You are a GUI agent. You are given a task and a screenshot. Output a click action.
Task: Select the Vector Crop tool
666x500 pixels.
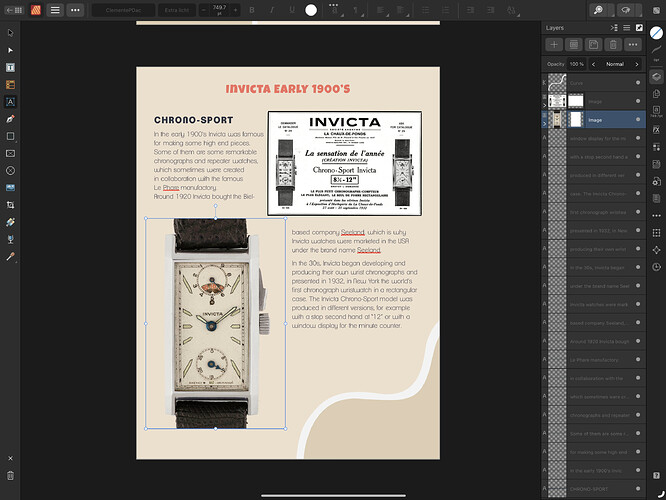(x=11, y=205)
